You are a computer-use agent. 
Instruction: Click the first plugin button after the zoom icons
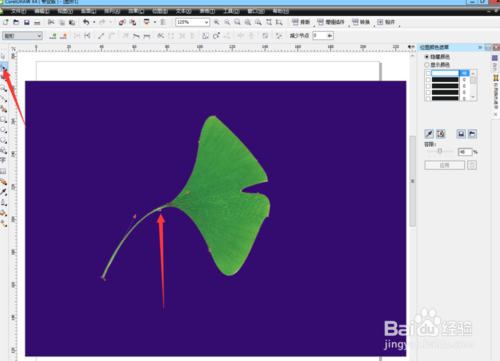(x=301, y=22)
